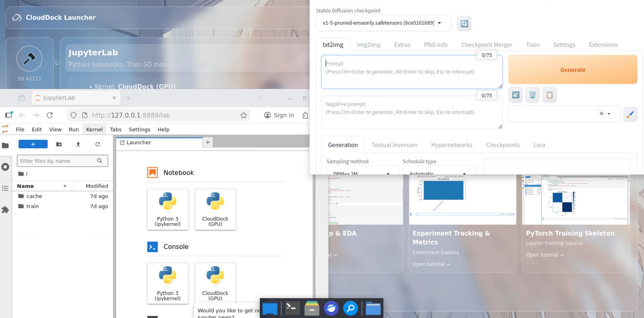644x318 pixels.
Task: Switch to the img2img tab
Action: click(369, 44)
